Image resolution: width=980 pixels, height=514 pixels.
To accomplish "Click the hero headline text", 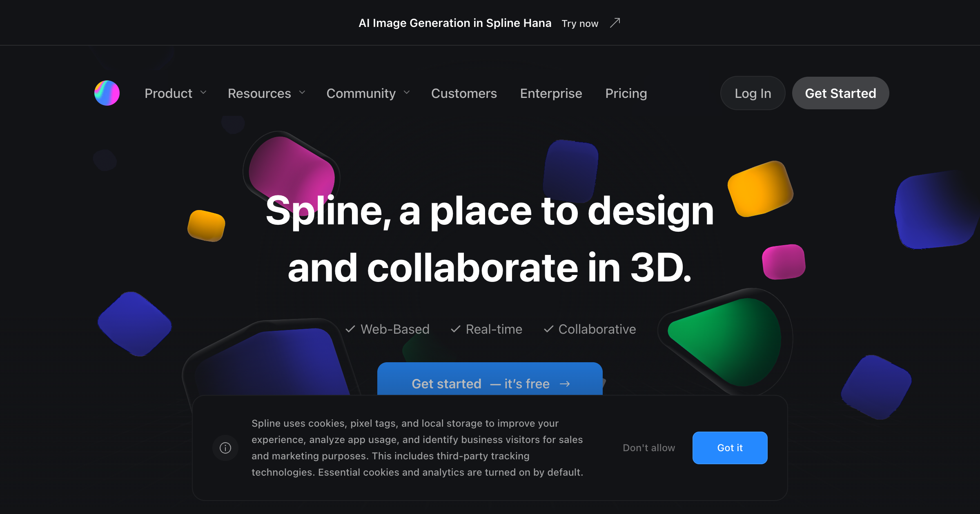I will tap(490, 239).
